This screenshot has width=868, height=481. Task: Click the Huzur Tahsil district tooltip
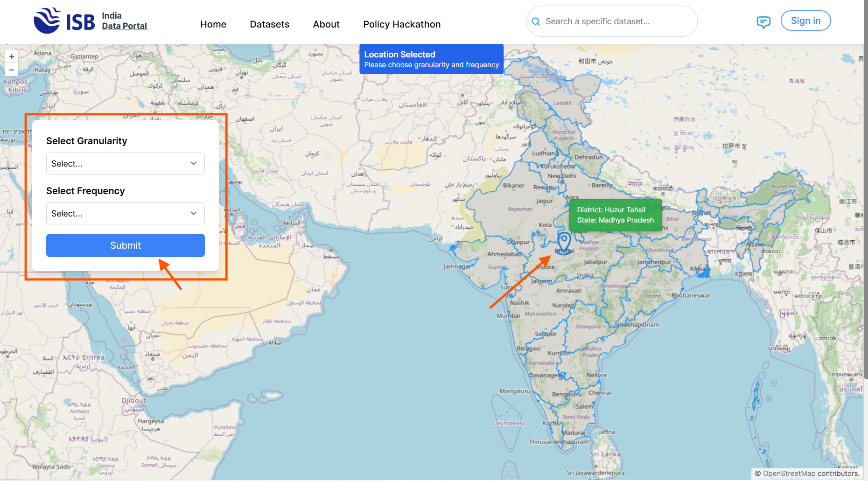click(x=615, y=215)
